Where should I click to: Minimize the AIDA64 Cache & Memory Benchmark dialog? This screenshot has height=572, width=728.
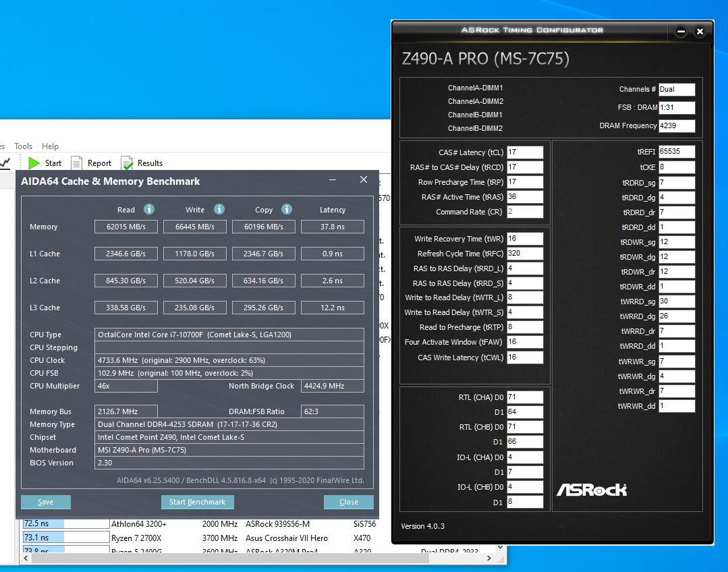coord(333,179)
